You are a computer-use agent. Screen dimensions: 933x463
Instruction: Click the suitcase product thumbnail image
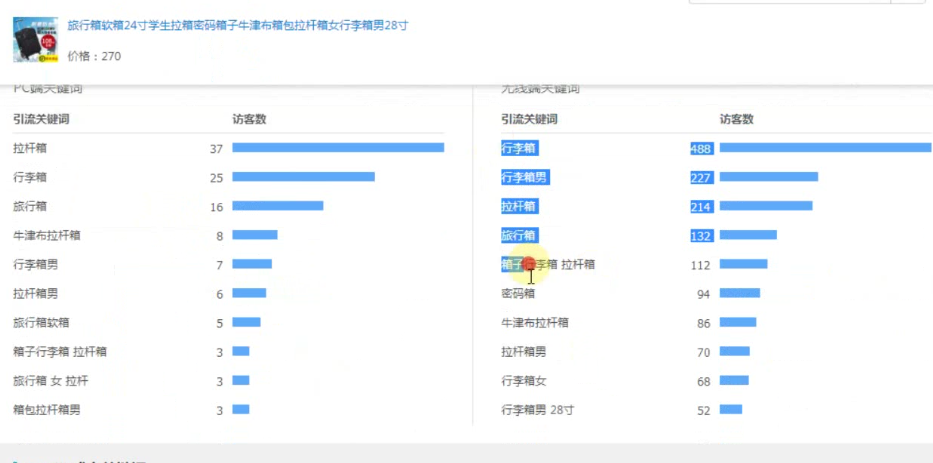pyautogui.click(x=35, y=41)
